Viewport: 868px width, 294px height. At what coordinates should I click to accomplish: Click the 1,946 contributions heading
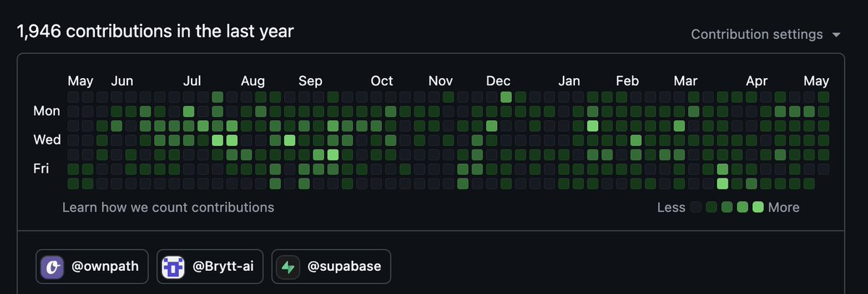(x=155, y=31)
